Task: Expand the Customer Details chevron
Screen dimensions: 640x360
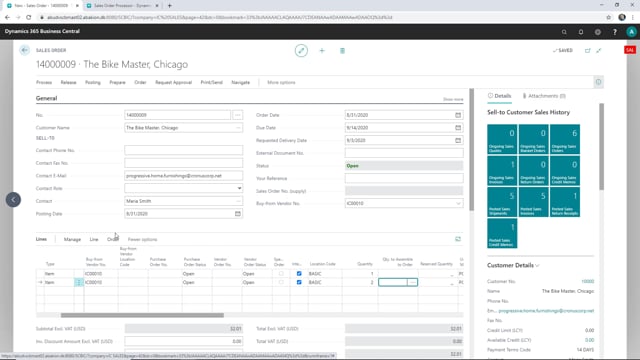Action: 538,266
